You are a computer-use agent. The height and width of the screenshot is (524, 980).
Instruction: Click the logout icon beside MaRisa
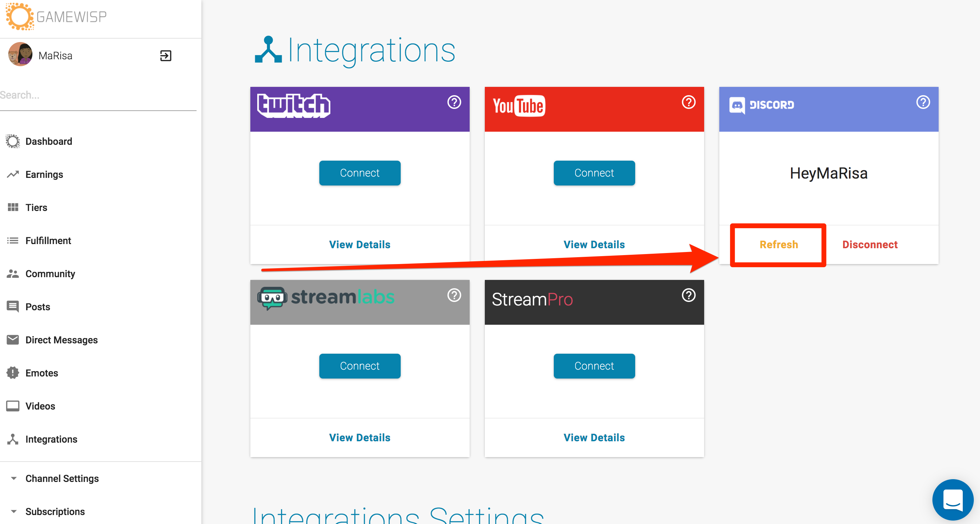[166, 56]
